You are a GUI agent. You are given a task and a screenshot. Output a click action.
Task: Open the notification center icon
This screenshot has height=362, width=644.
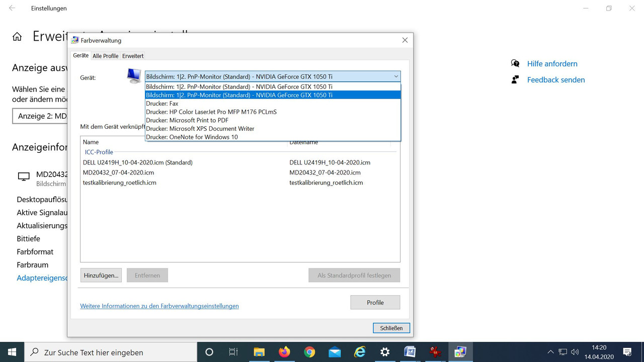pos(627,352)
